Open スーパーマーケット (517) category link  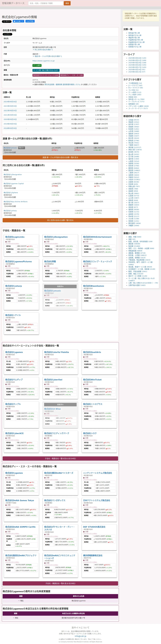(x=138, y=108)
